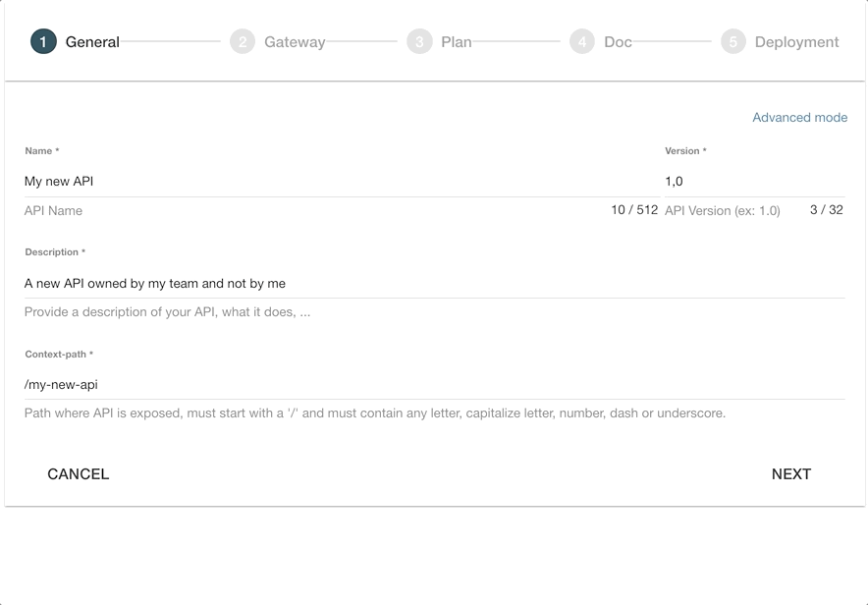The width and height of the screenshot is (868, 605).
Task: Click the '10 / 512' character counter
Action: [x=634, y=210]
